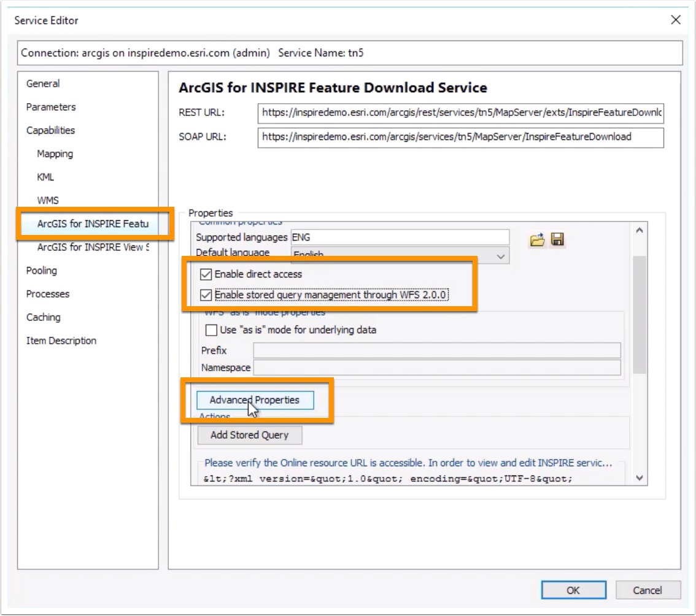This screenshot has height=616, width=696.
Task: Open the Pooling settings
Action: 41,271
